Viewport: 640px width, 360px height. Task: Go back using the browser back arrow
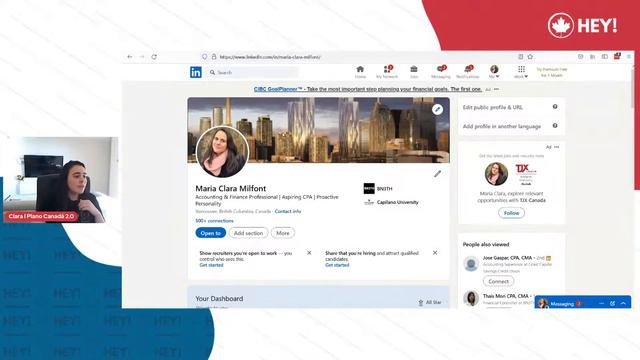(130, 57)
